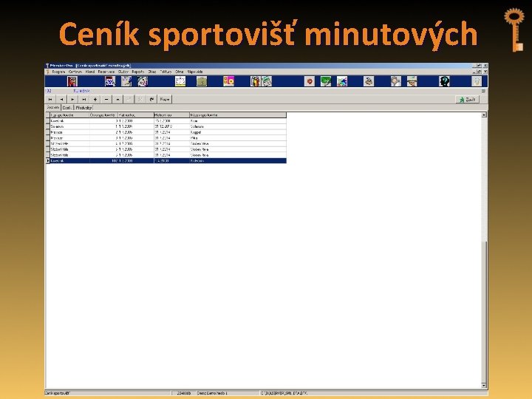The height and width of the screenshot is (399, 532).
Task: Switch to the Předvolby tab
Action: pos(83,108)
